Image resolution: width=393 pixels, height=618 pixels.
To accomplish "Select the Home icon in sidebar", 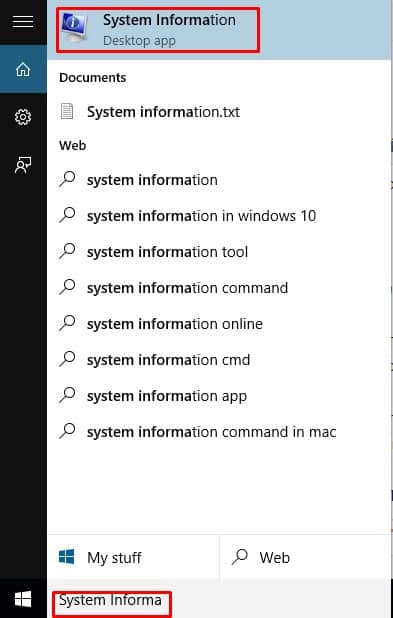I will tap(23, 69).
